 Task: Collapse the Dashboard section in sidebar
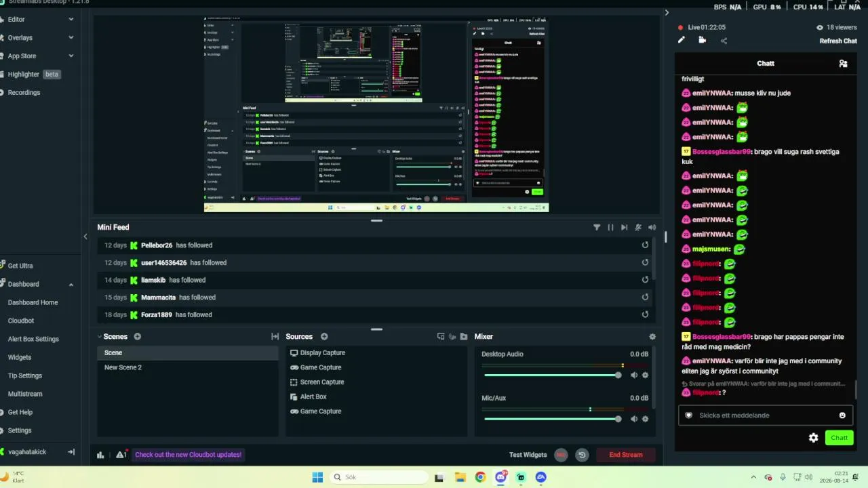pyautogui.click(x=71, y=285)
